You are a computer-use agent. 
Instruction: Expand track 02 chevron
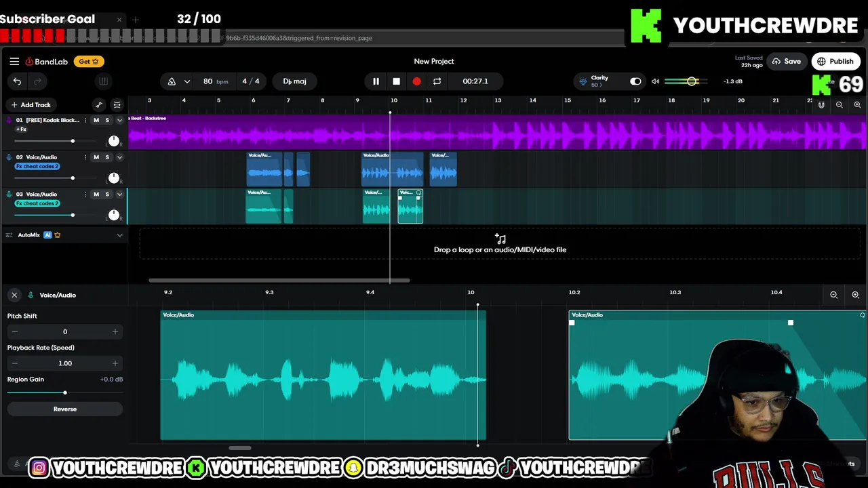119,157
